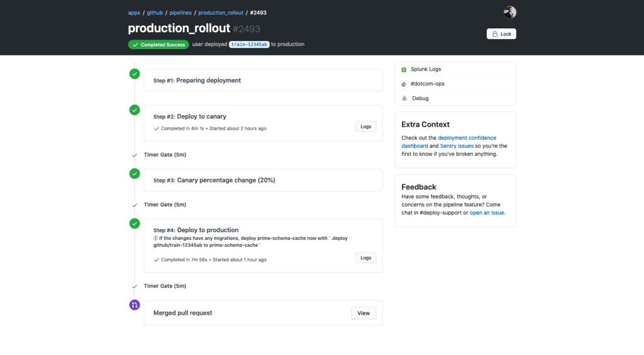Click Step #2 green checkmark circle
This screenshot has height=355, width=644.
tap(135, 110)
